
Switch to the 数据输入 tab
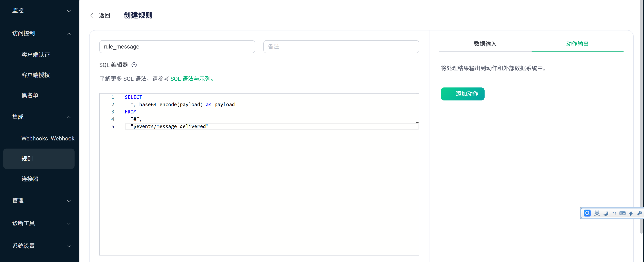point(485,44)
